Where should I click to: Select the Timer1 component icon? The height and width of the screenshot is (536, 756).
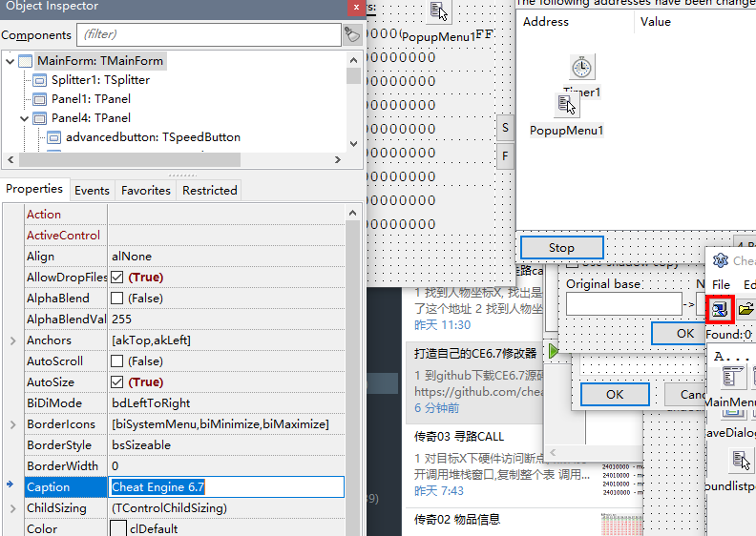coord(582,67)
